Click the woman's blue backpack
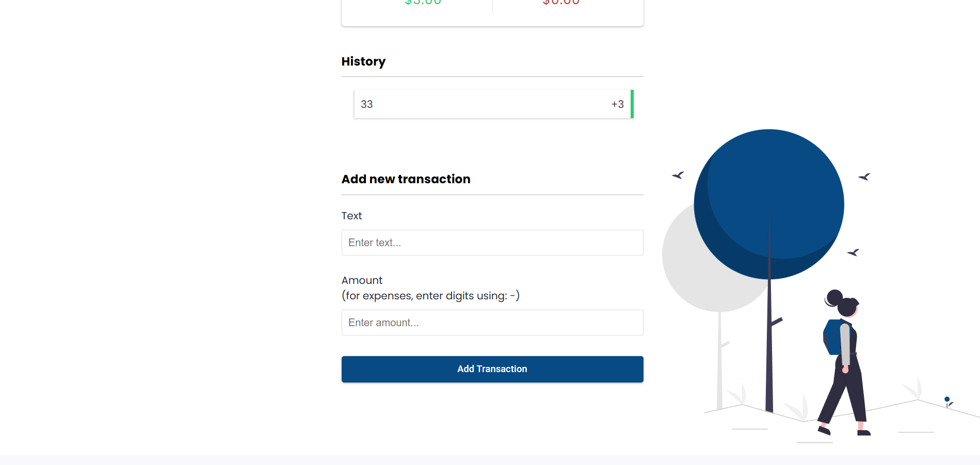Image resolution: width=980 pixels, height=465 pixels. point(832,337)
